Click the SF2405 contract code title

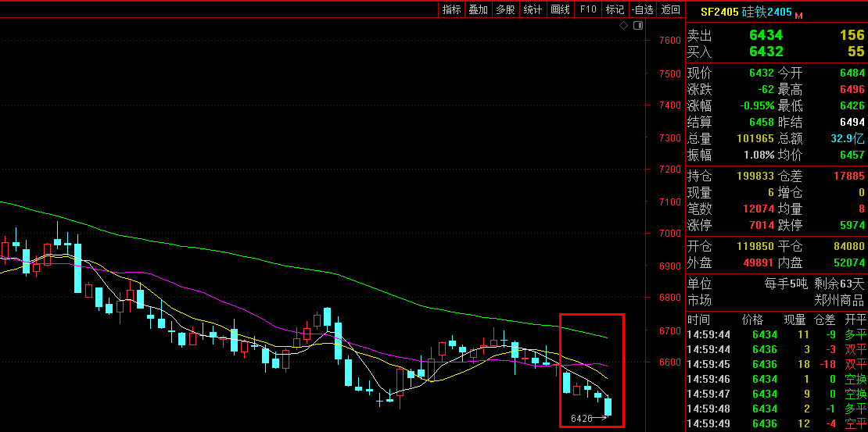click(x=719, y=12)
